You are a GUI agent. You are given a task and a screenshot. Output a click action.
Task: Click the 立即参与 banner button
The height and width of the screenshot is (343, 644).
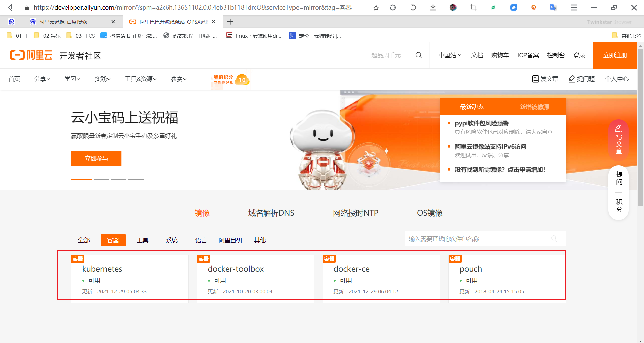[96, 158]
